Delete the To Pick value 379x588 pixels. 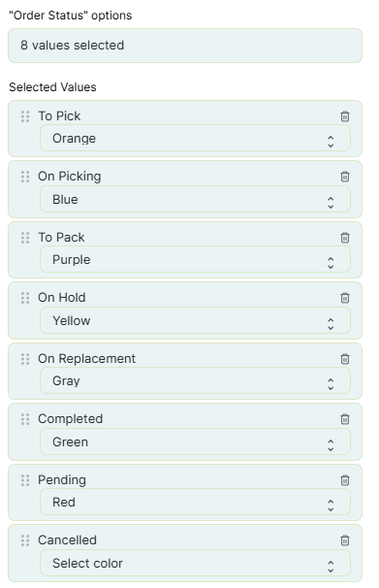(345, 116)
